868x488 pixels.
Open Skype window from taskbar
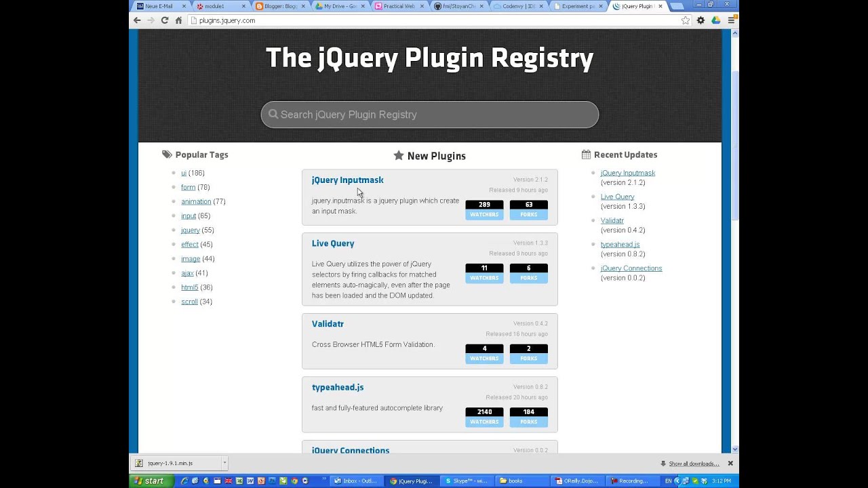(x=467, y=481)
